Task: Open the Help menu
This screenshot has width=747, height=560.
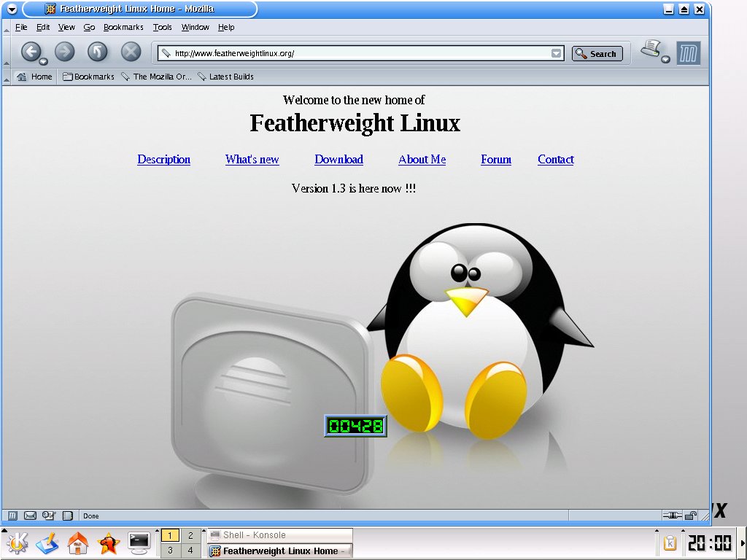Action: click(226, 27)
